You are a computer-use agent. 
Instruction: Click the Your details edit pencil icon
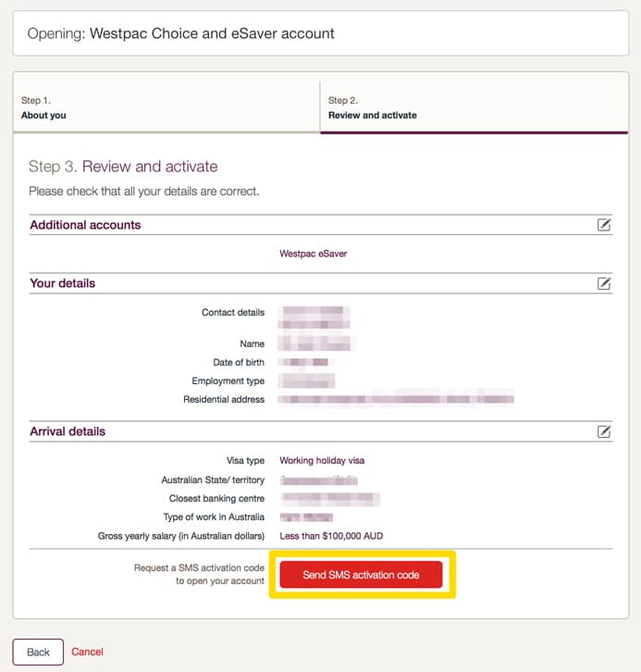(x=604, y=283)
